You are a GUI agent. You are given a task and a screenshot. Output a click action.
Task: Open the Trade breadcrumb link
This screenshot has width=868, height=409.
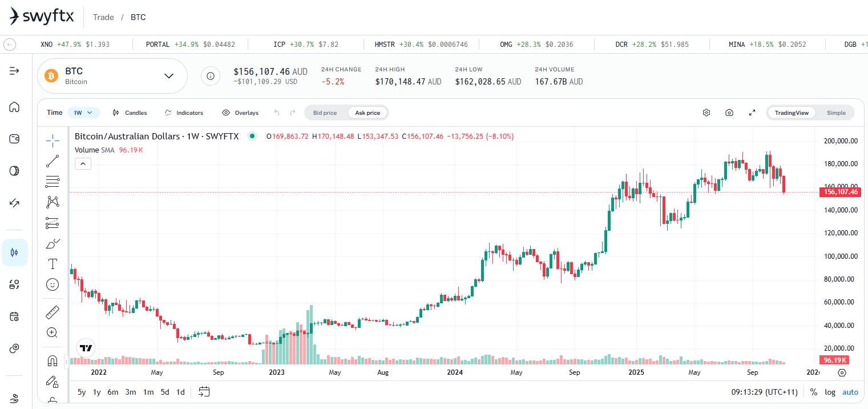[x=103, y=17]
